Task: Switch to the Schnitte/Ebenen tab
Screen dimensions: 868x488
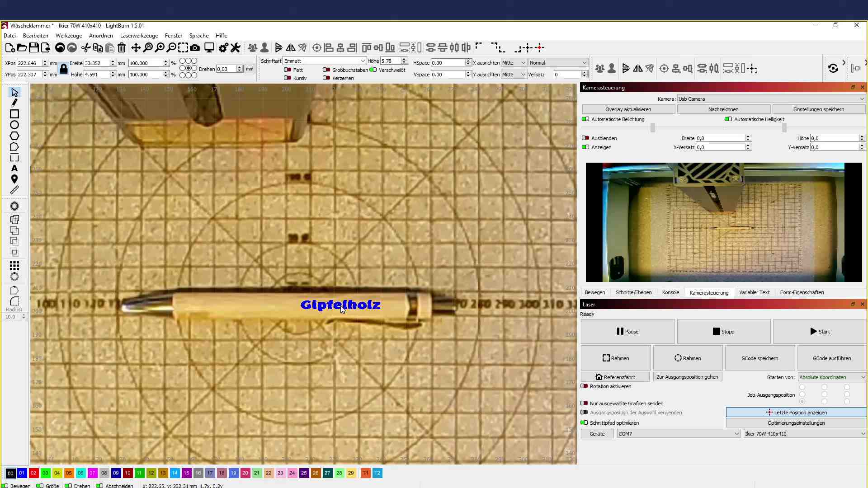Action: pos(633,292)
